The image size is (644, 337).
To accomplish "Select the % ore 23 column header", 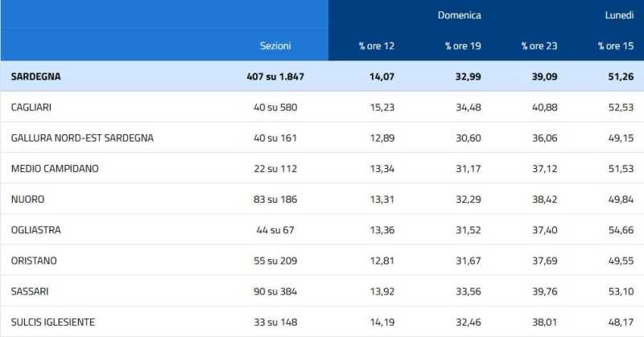I will [539, 46].
